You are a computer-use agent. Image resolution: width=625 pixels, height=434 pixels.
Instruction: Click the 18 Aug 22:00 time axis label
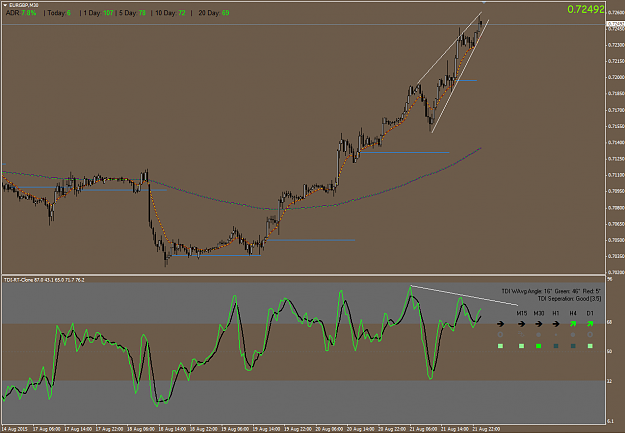204,429
